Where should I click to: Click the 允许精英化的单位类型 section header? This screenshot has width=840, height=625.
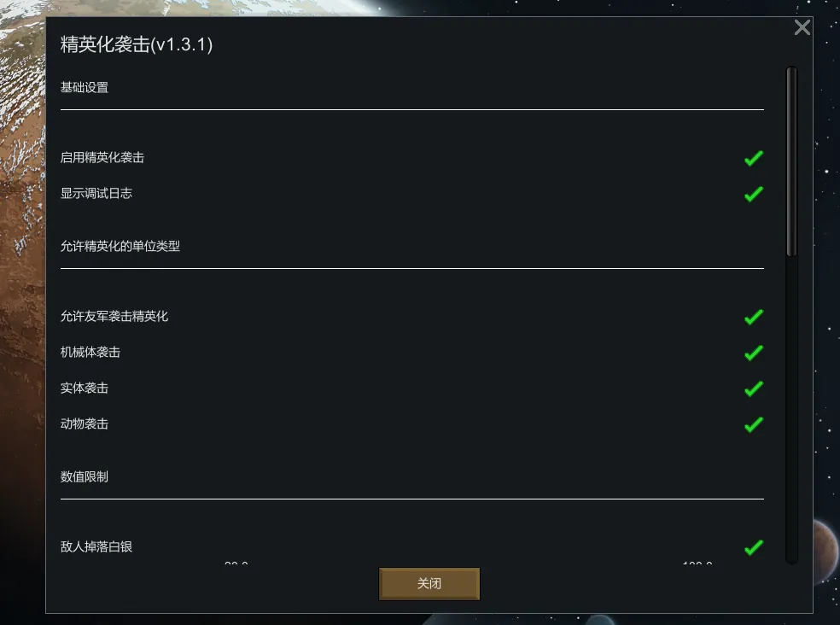120,246
